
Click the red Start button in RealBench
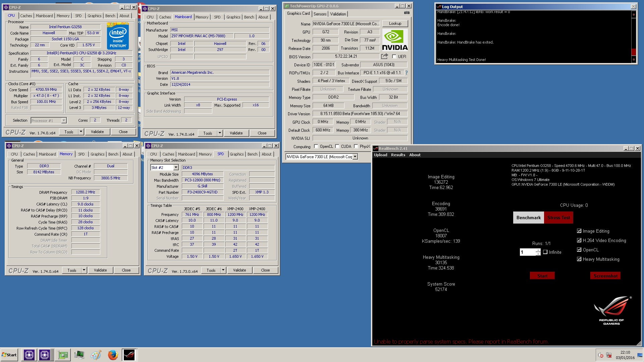coord(542,276)
